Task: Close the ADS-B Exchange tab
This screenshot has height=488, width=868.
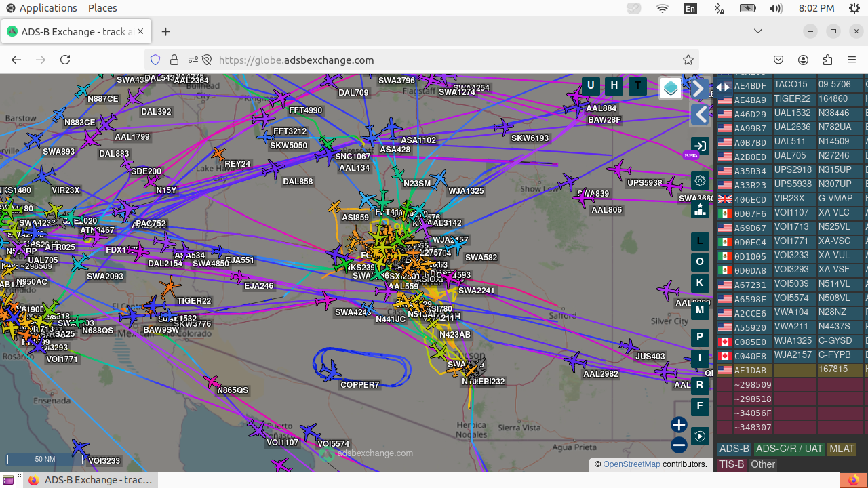Action: click(x=141, y=32)
